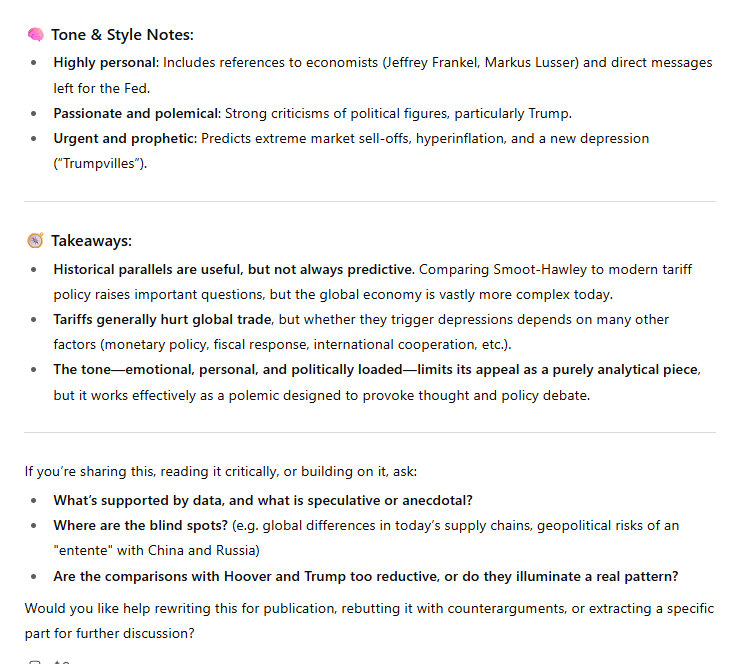Screen dimensions: 741x664
Task: Click the copy icon below the response
Action: point(35,661)
